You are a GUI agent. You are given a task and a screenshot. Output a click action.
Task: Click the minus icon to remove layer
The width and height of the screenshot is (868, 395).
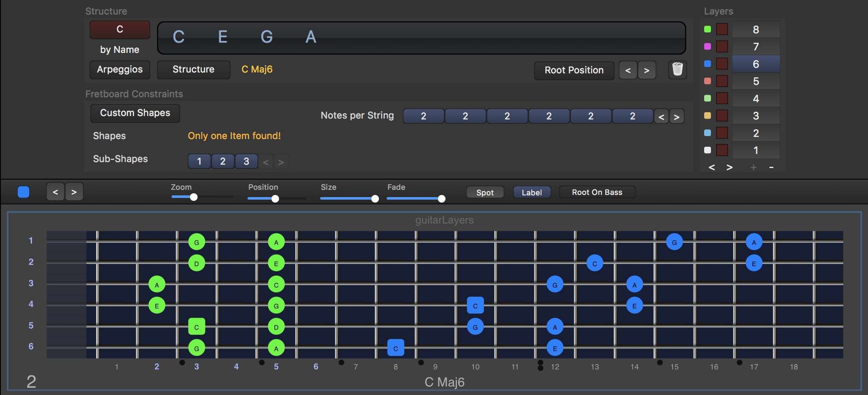(771, 167)
